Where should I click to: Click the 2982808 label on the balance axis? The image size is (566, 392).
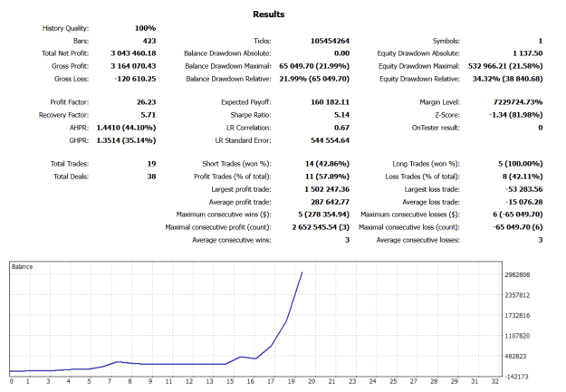tap(517, 274)
